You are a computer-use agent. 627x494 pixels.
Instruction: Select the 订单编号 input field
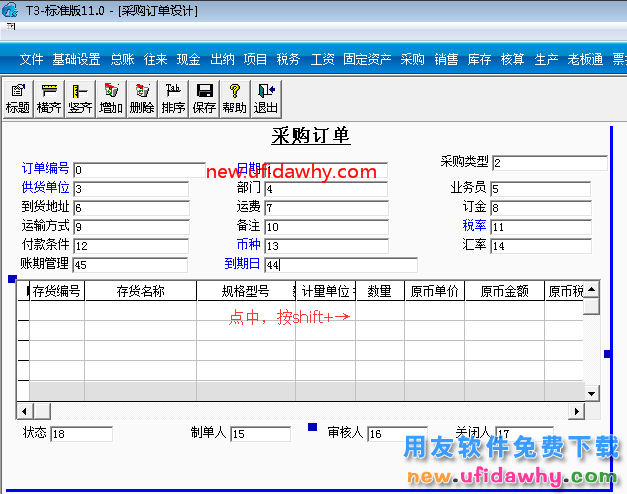pyautogui.click(x=140, y=170)
